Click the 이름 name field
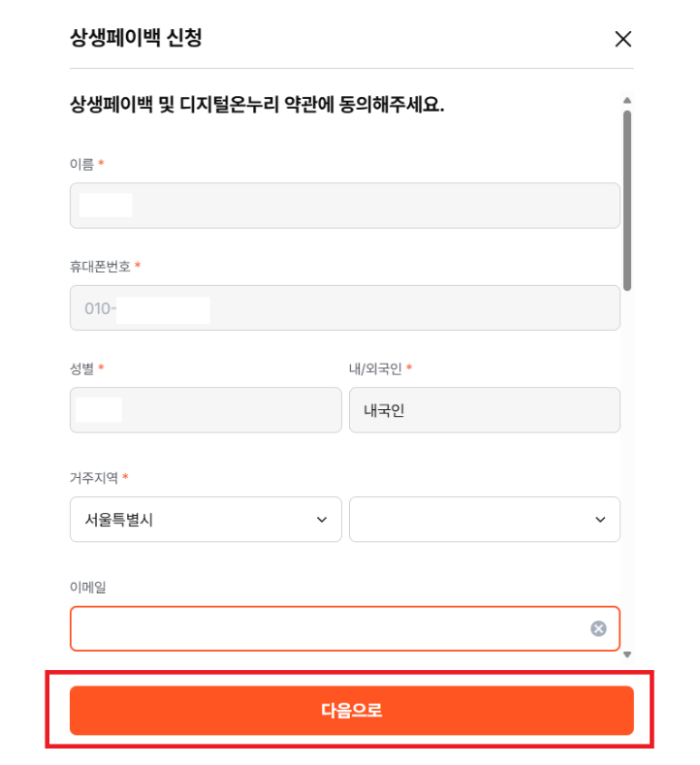The image size is (700, 765). pos(345,206)
